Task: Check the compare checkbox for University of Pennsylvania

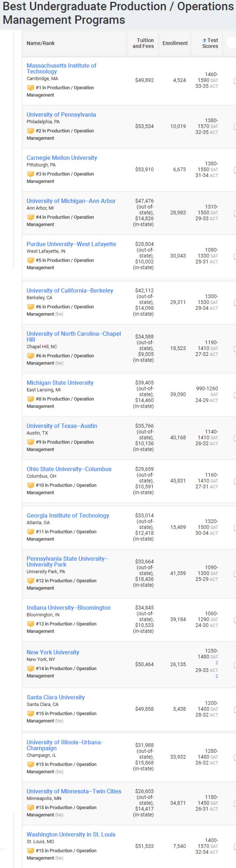Action: pos(235,127)
